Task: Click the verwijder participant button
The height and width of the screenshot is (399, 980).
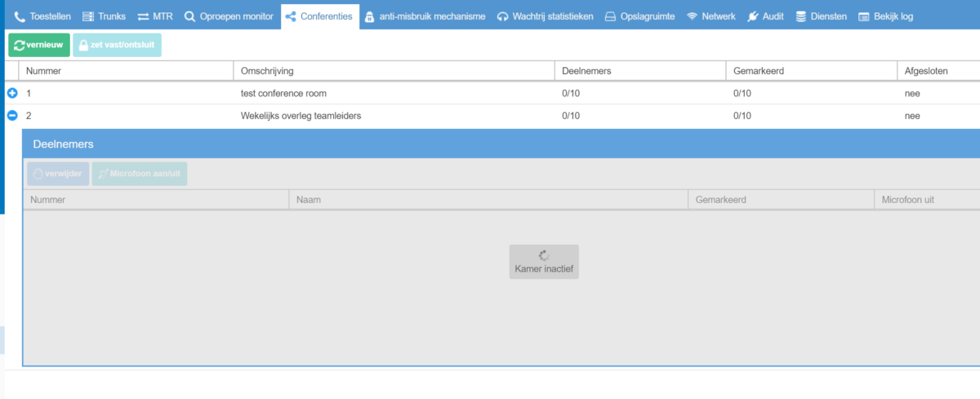Action: pos(58,174)
